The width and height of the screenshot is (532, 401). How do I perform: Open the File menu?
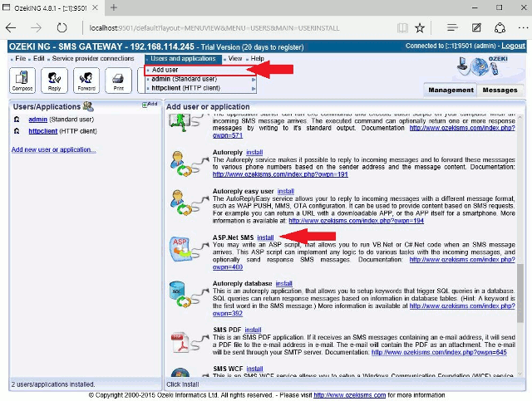tap(20, 58)
